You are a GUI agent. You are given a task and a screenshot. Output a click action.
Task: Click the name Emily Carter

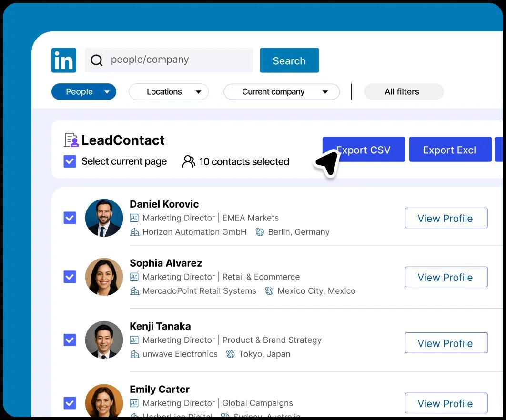pos(160,390)
